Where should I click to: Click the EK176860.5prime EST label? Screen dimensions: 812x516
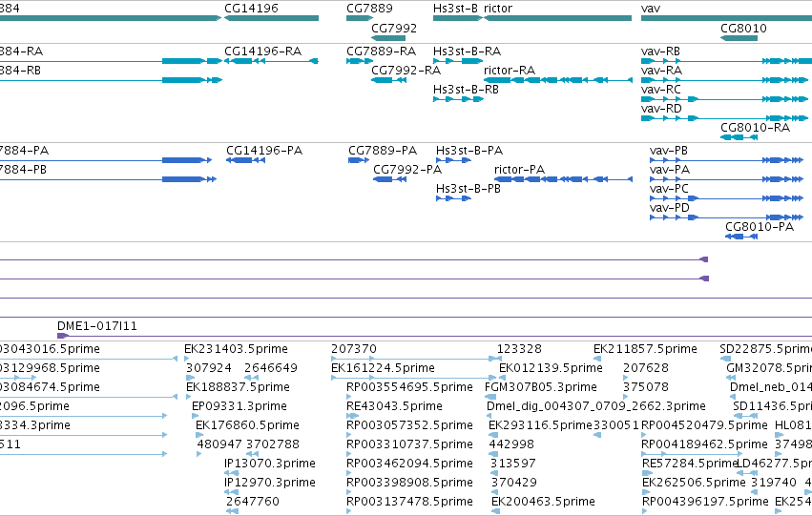coord(247,425)
